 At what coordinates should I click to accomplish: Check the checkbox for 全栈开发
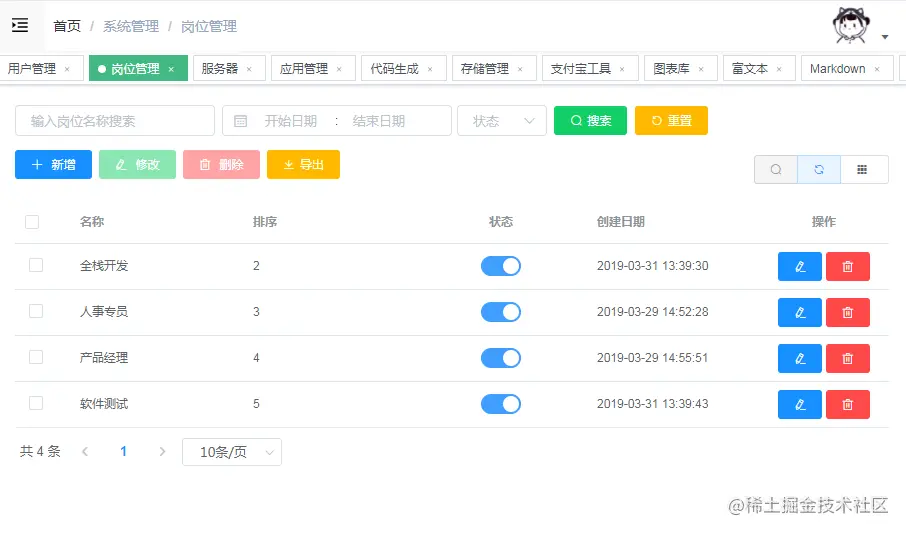36,265
